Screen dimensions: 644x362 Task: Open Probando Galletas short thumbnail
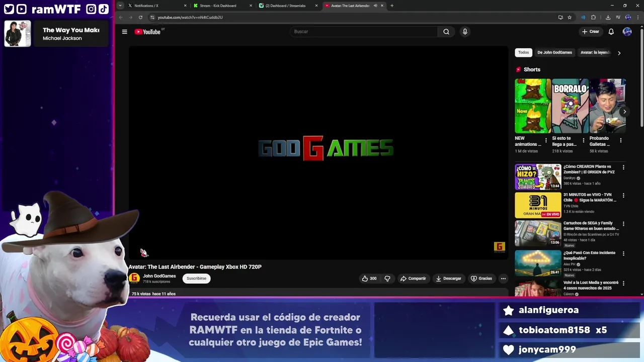607,106
